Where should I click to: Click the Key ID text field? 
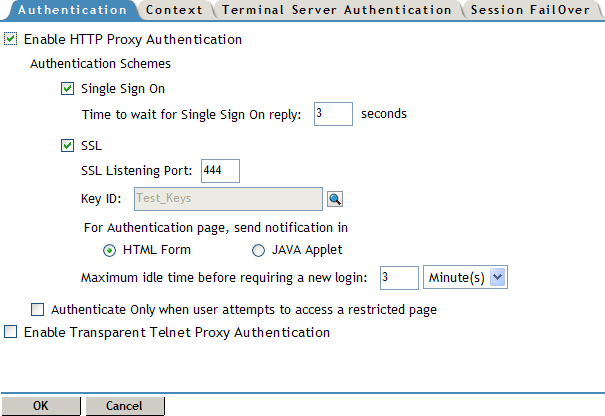pyautogui.click(x=226, y=199)
